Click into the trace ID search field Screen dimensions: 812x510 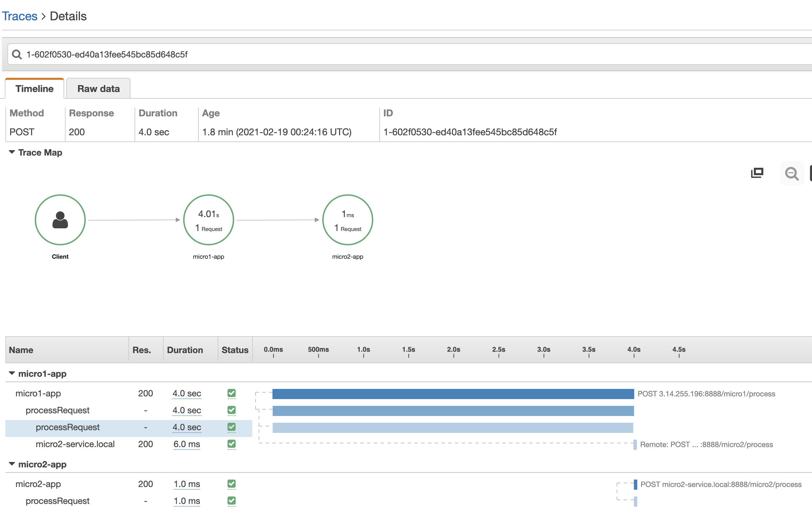coord(406,54)
